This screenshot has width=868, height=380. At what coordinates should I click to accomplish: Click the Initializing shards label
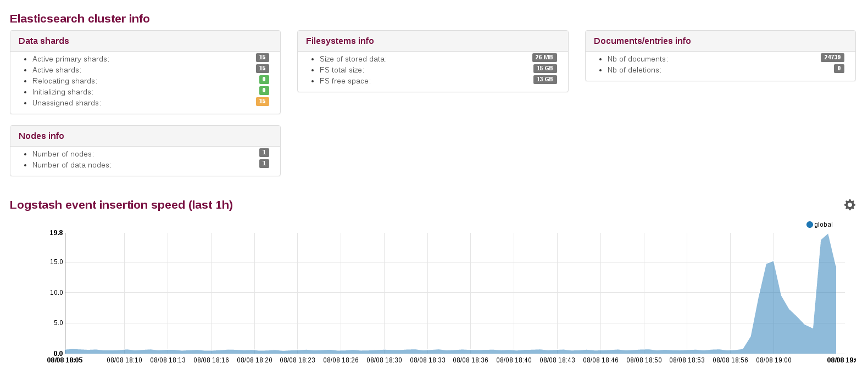click(63, 92)
